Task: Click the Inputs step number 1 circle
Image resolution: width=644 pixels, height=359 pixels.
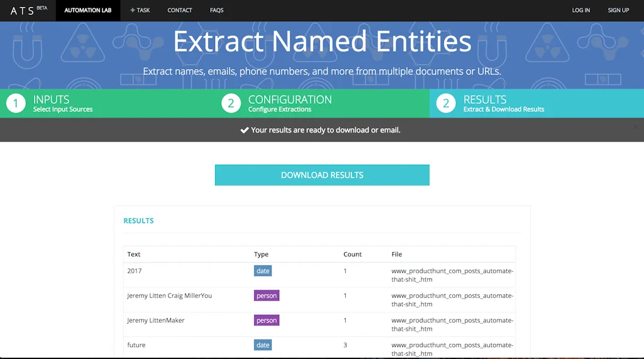Action: [16, 104]
